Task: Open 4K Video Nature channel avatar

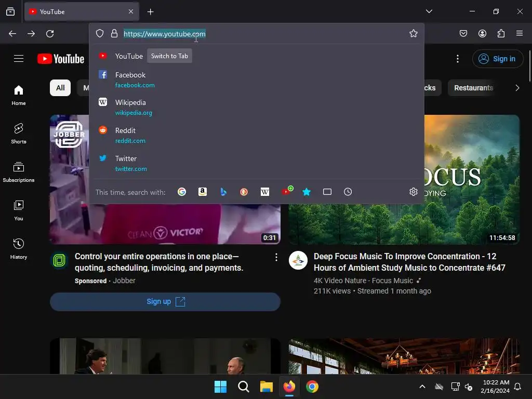Action: 298,261
